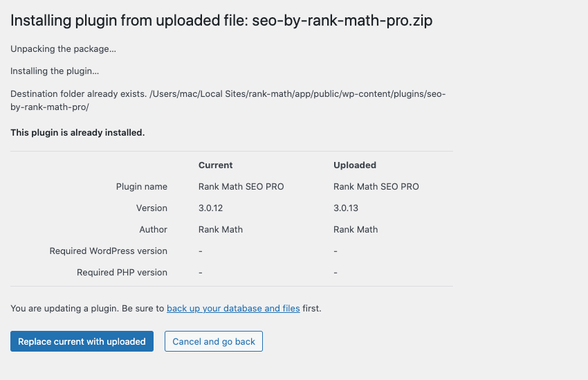Click the Version row label
Screen dimensions: 588x380
pos(151,208)
